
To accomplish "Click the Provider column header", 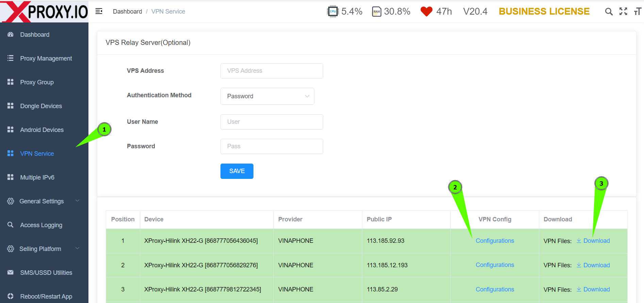I will click(x=290, y=219).
